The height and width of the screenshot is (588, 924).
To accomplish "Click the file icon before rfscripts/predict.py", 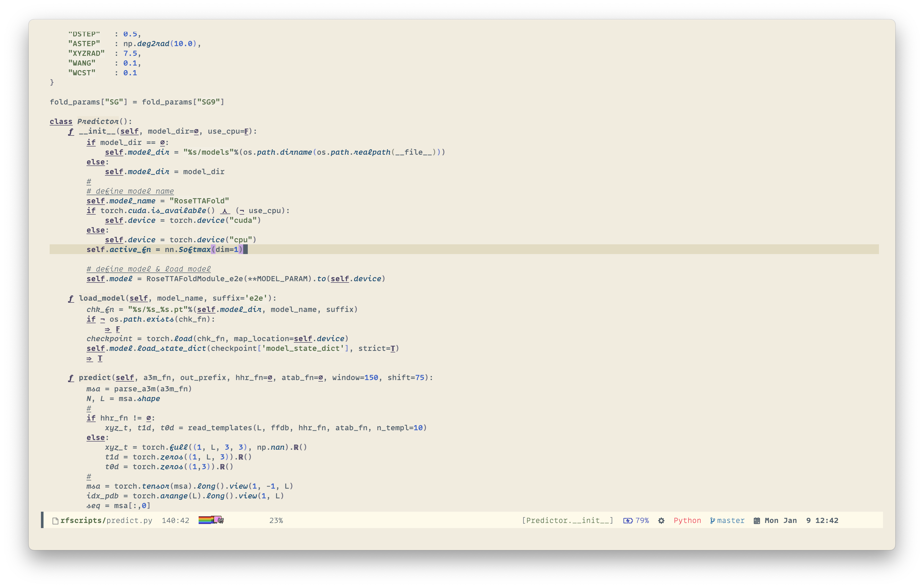I will [55, 521].
